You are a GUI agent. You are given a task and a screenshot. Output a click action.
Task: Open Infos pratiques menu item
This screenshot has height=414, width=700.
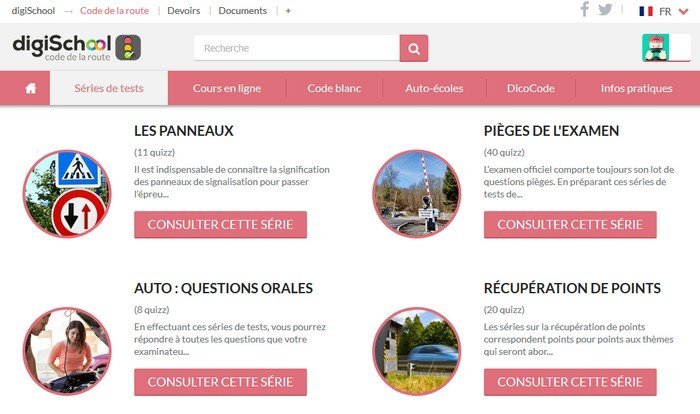click(636, 88)
